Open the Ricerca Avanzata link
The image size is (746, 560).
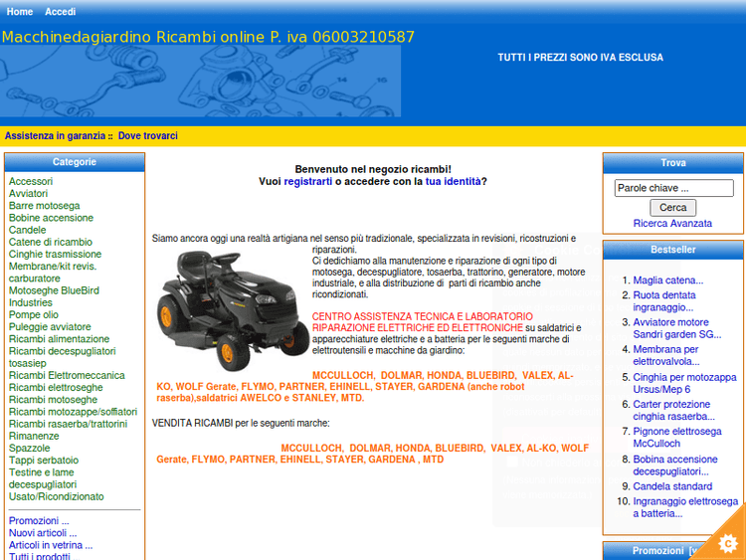(672, 224)
